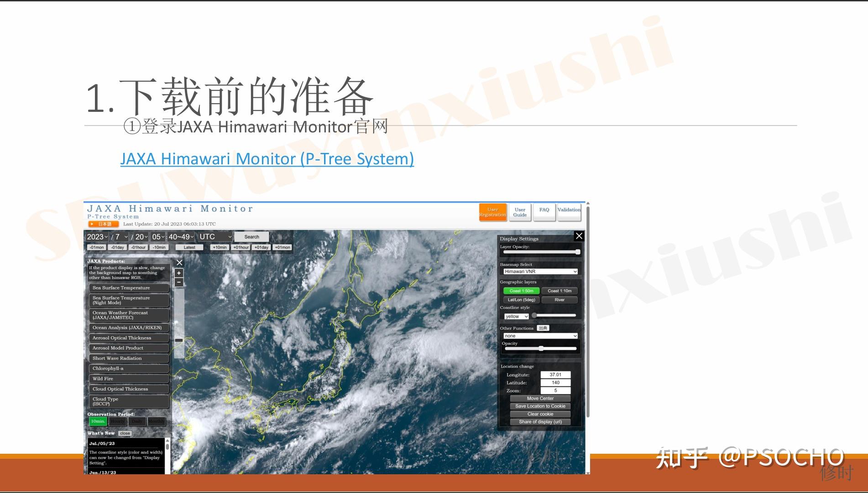Click the map zoom in plus icon
The image size is (868, 493).
coord(178,273)
